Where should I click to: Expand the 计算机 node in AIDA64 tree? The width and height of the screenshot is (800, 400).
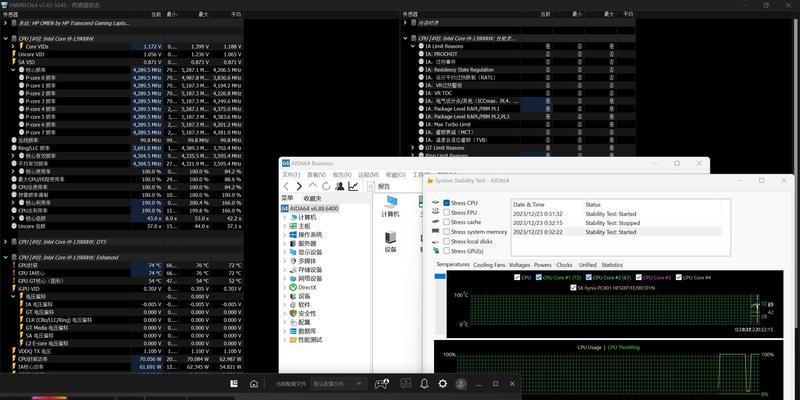(x=285, y=217)
